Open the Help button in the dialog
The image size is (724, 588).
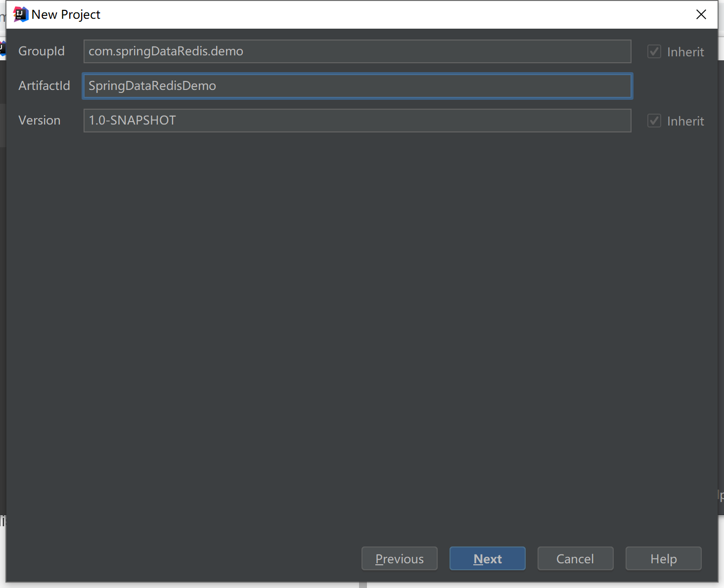pyautogui.click(x=664, y=558)
